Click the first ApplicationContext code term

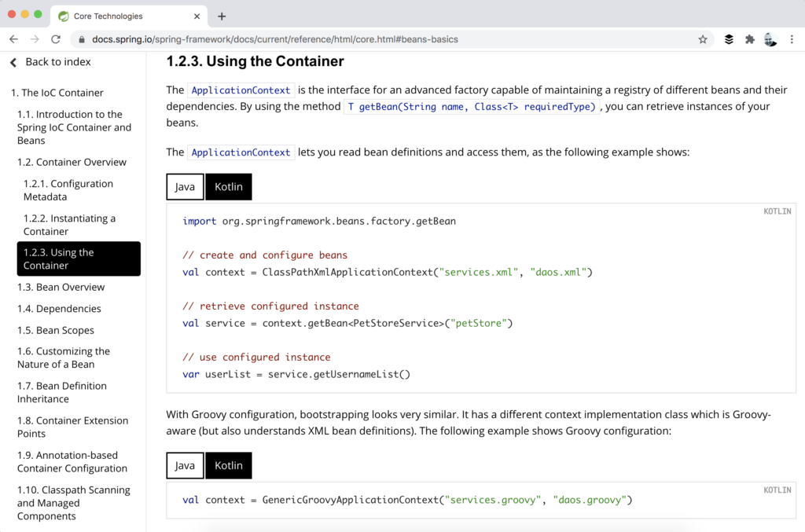click(241, 90)
